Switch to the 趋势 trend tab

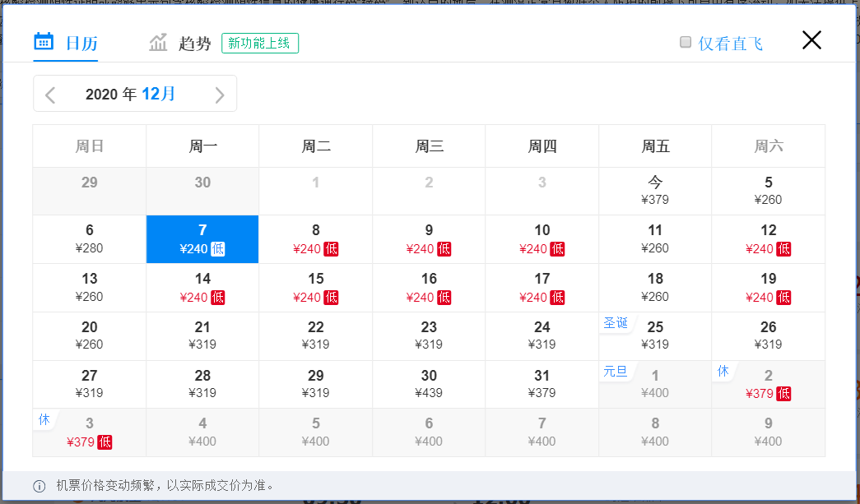pyautogui.click(x=180, y=43)
